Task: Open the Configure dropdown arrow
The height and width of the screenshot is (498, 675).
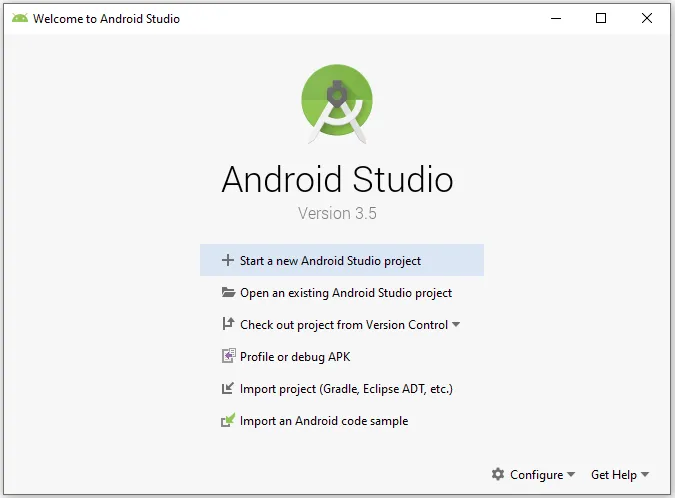Action: tap(571, 474)
